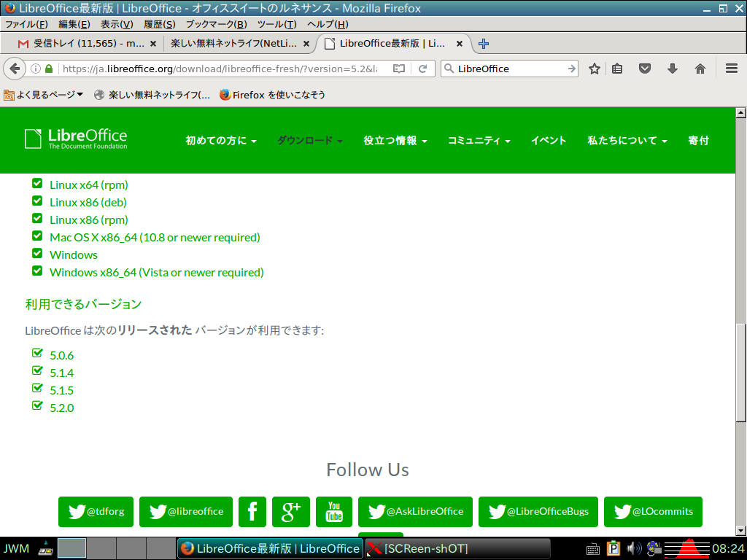Click checkbox beside the plain Windows entry
Viewport: 747px width, 560px height.
coord(37,253)
